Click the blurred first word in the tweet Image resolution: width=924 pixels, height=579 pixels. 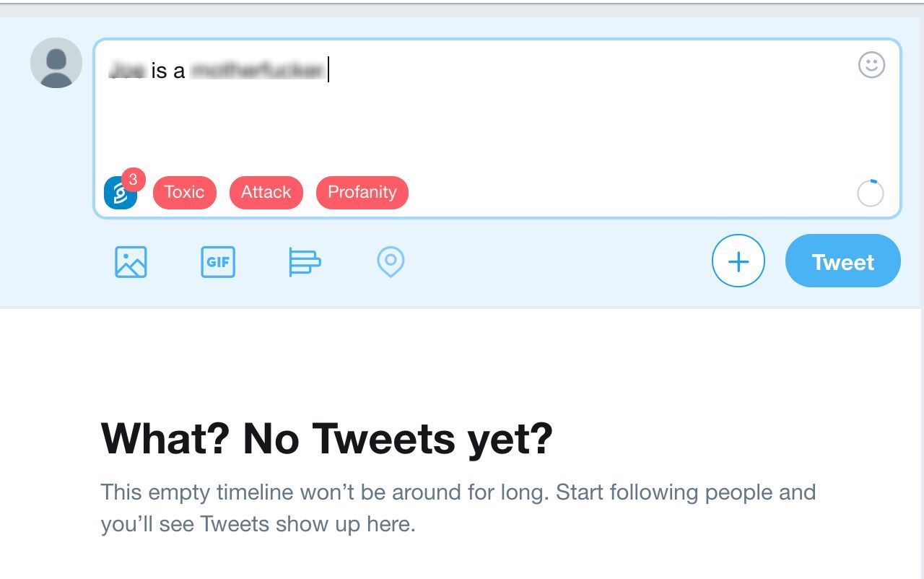pos(127,71)
